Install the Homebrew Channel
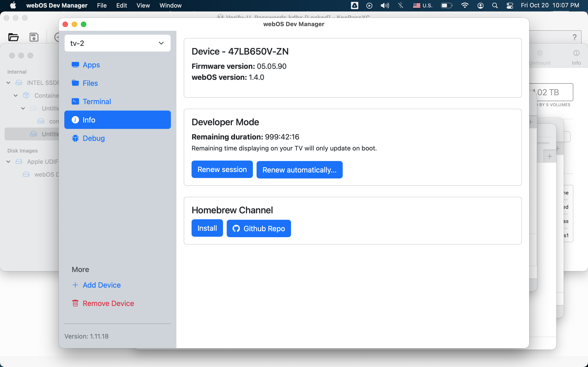Viewport: 588px width, 367px height. click(x=207, y=228)
